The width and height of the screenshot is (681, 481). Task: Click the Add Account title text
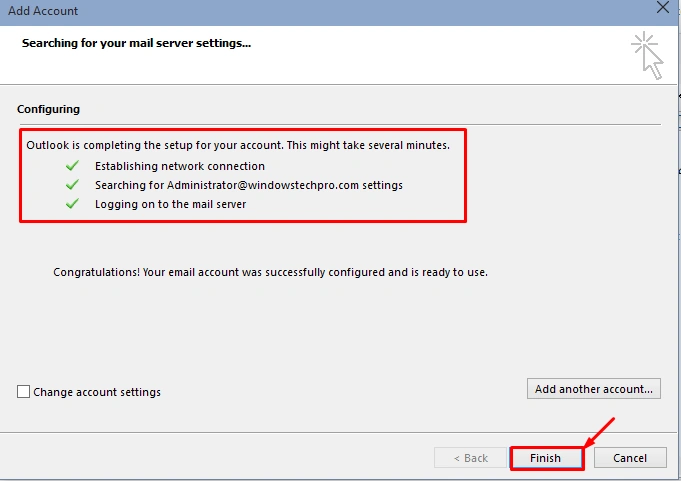[43, 11]
